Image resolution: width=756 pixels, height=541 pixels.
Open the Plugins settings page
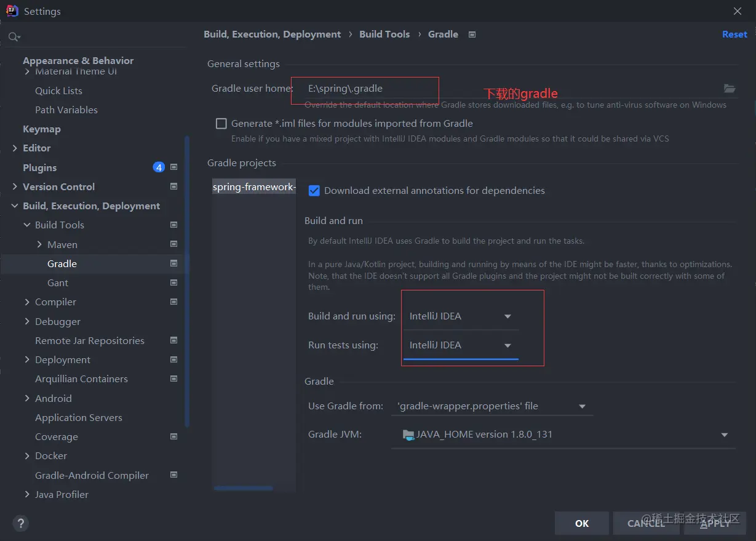40,167
